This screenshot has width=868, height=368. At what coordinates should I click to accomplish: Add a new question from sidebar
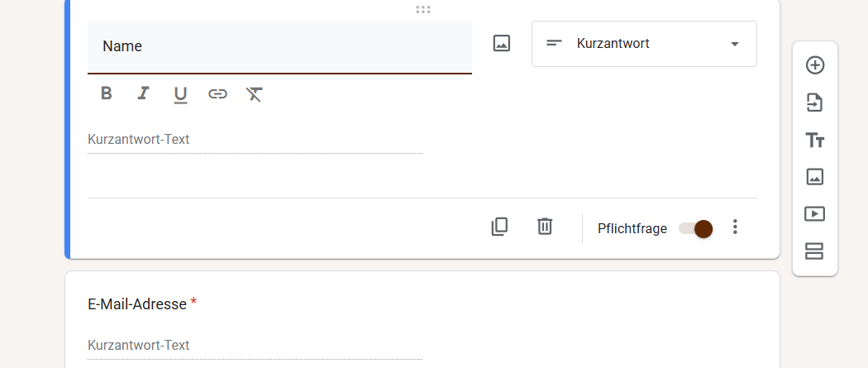(815, 65)
